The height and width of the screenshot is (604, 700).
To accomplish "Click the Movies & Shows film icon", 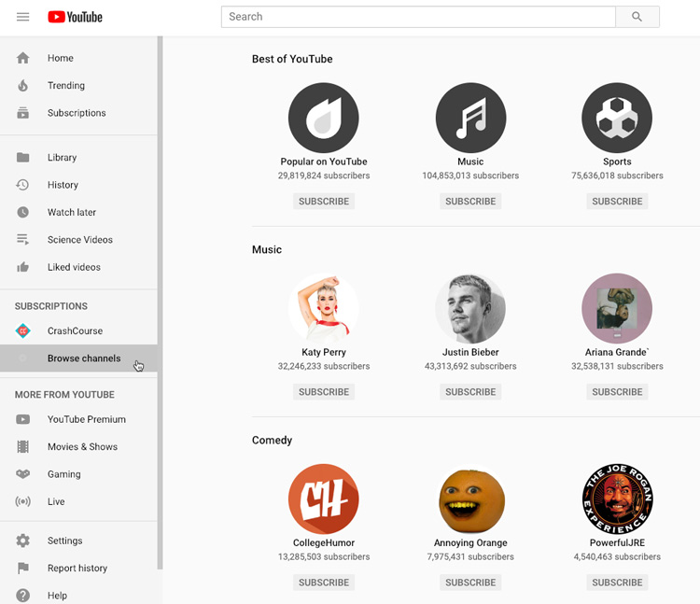I will click(22, 447).
